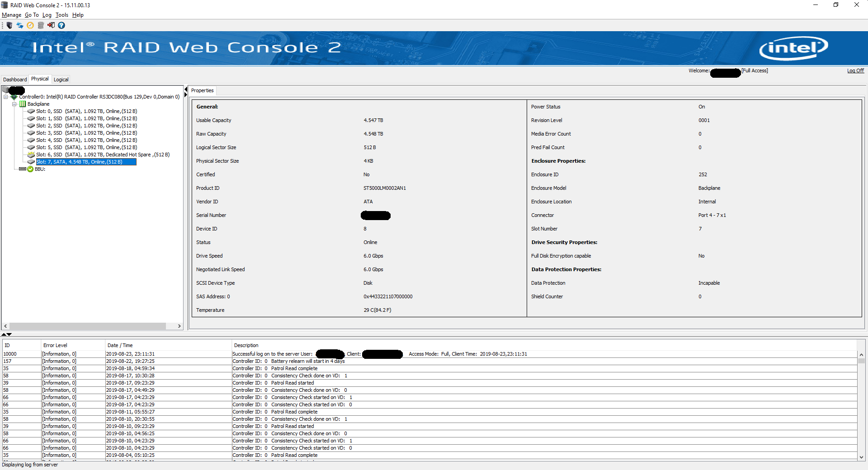Select Slot 6 Dedicated Hot Spare row
Viewport: 868px width, 470px height.
click(103, 155)
